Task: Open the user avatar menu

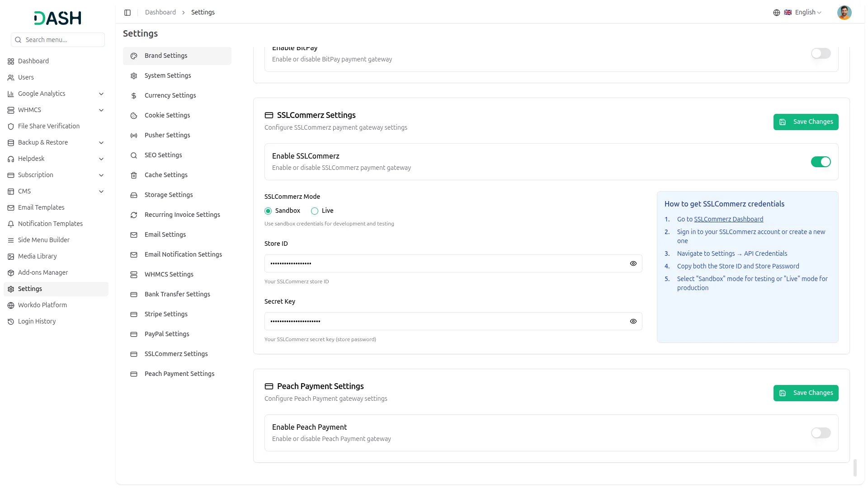Action: coord(844,13)
